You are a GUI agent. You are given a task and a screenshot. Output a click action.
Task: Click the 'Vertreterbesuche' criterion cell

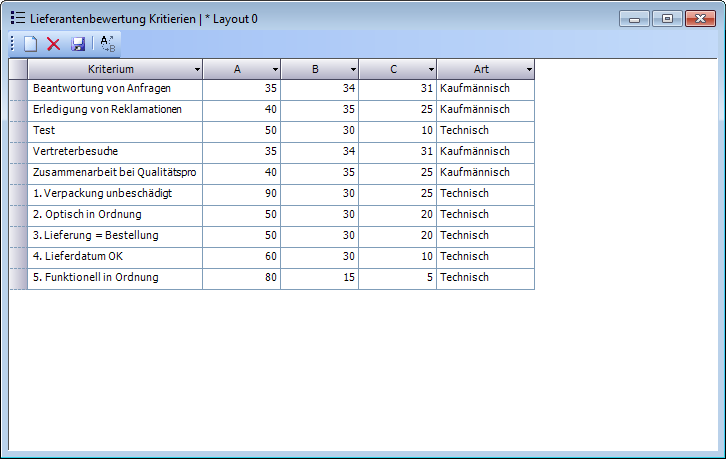pyautogui.click(x=115, y=151)
